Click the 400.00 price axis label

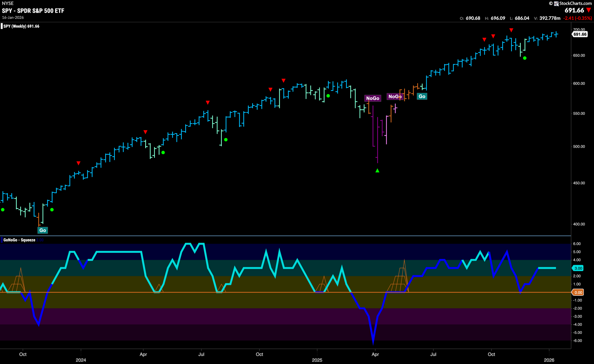(x=579, y=224)
